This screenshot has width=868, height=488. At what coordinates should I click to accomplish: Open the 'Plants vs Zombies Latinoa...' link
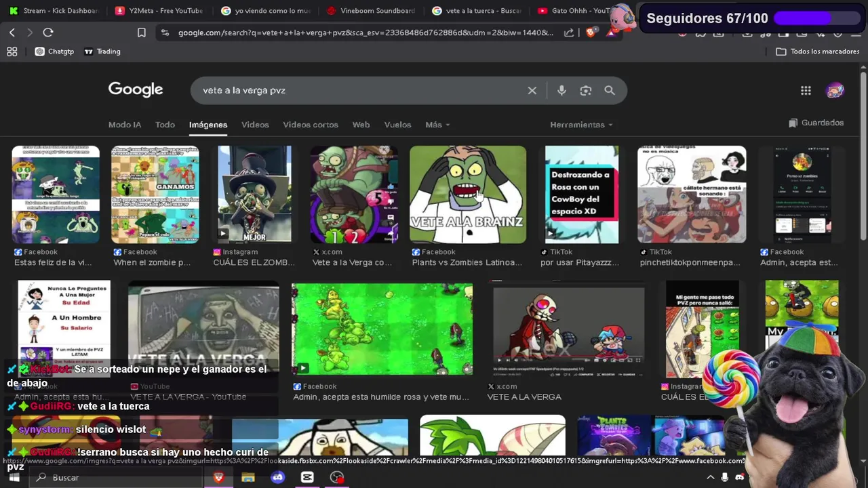[x=467, y=262]
